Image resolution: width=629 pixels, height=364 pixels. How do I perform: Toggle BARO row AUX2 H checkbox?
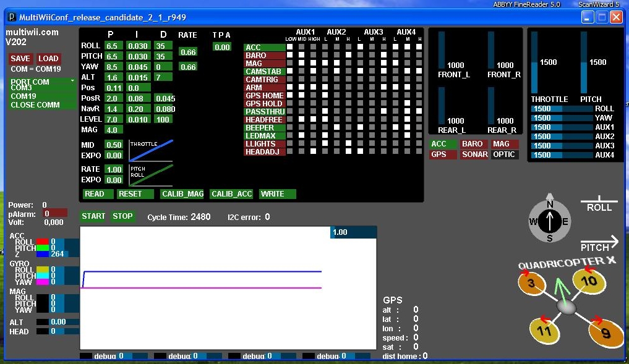pyautogui.click(x=348, y=55)
